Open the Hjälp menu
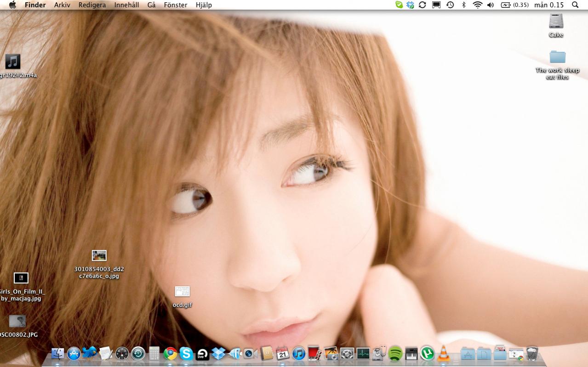Image resolution: width=588 pixels, height=367 pixels. [204, 5]
